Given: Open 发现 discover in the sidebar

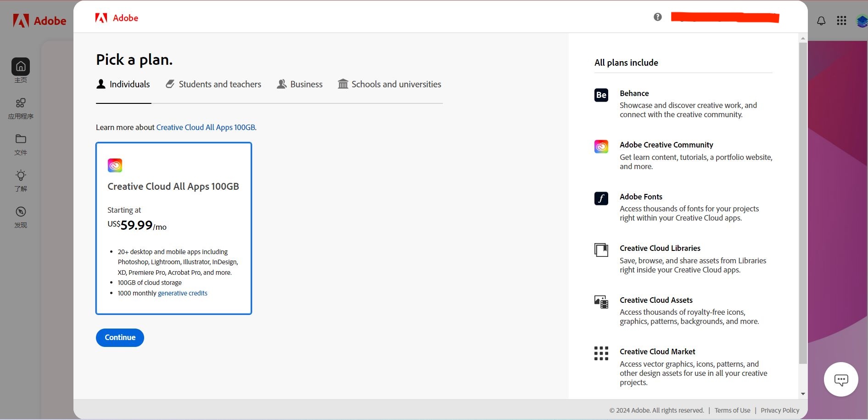Looking at the screenshot, I should click(x=21, y=217).
